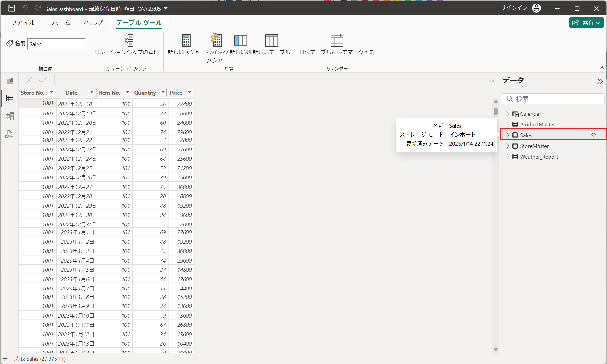The height and width of the screenshot is (364, 607).
Task: Open Store No. column filter dropdown
Action: [x=52, y=92]
